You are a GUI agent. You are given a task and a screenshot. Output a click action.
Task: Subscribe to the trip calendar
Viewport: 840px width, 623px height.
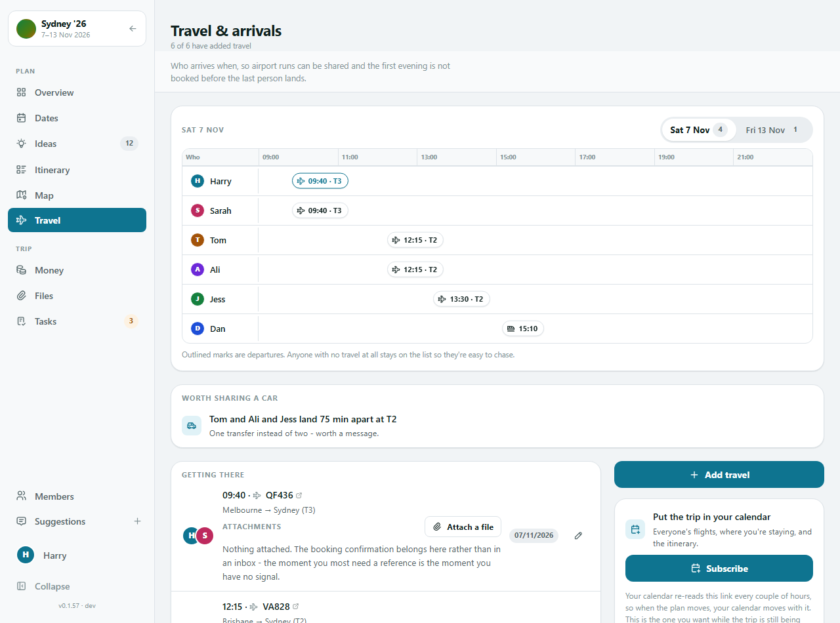(719, 569)
